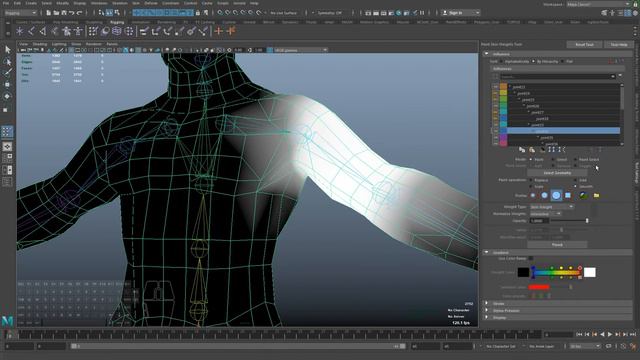Click the Go to Start playback button
Screen dimensions: 640x360
tap(579, 334)
